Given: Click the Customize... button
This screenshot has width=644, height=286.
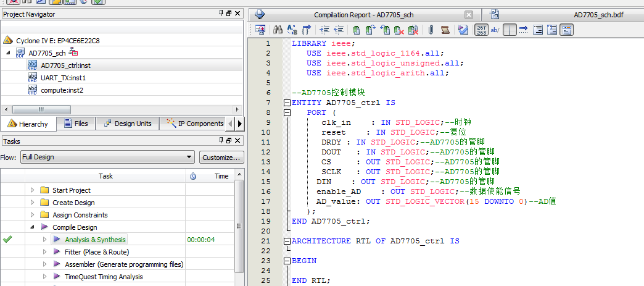Looking at the screenshot, I should [221, 157].
